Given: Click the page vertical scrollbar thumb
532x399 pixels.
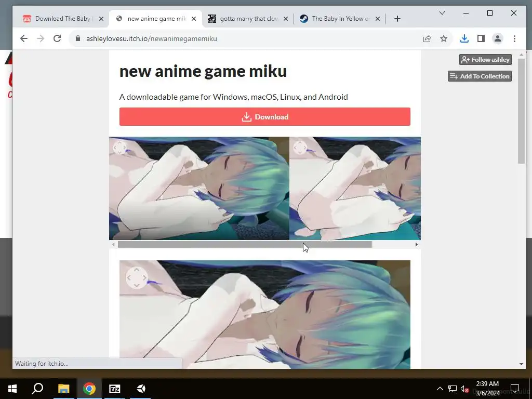Looking at the screenshot, I should [x=521, y=111].
